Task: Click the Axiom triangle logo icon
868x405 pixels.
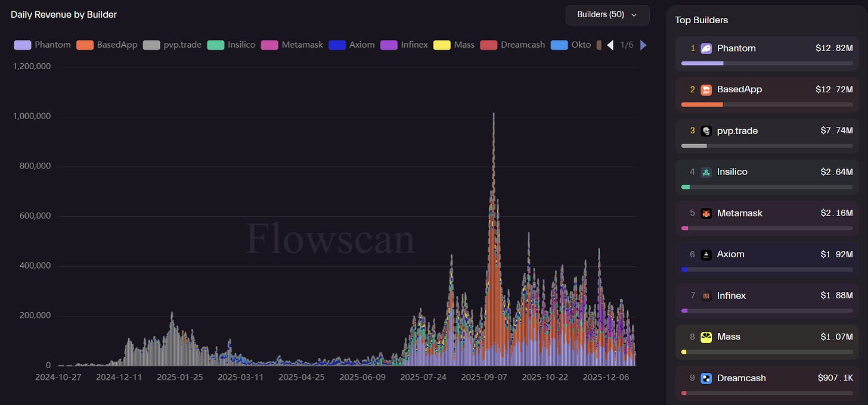Action: click(x=706, y=255)
